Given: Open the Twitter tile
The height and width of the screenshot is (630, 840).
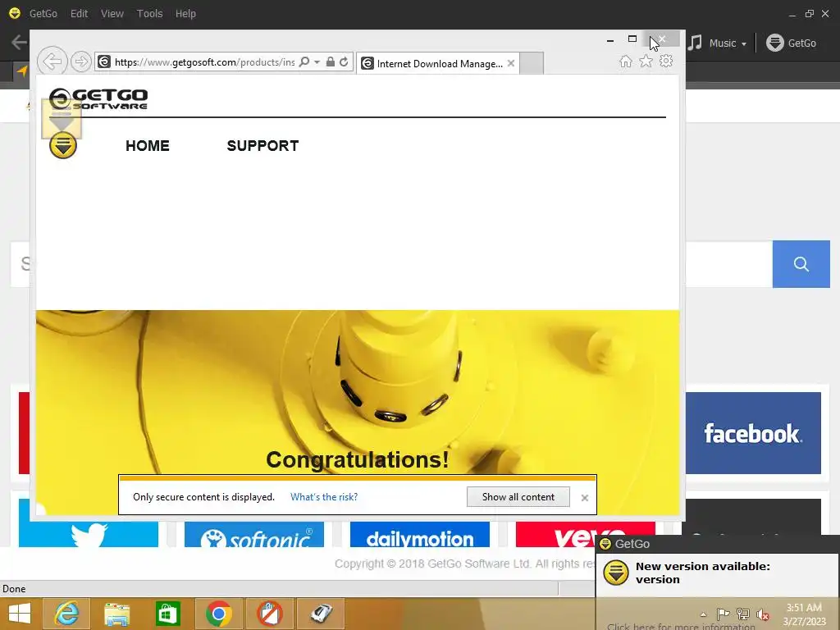Looking at the screenshot, I should point(89,535).
